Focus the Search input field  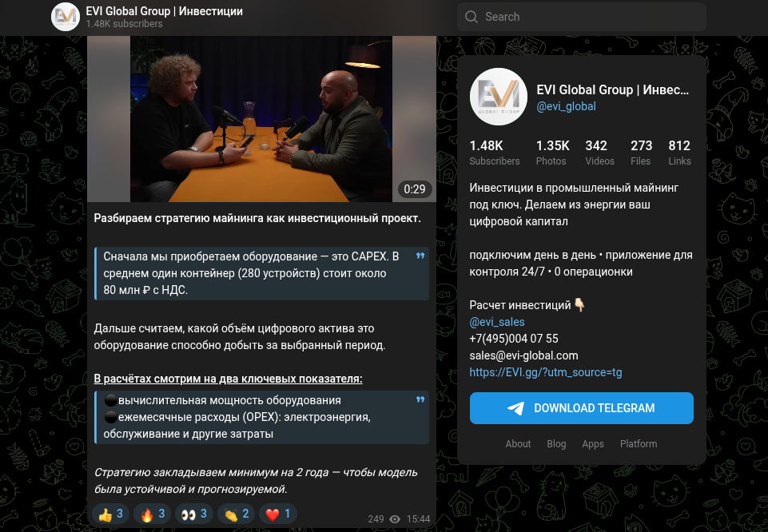click(x=581, y=17)
